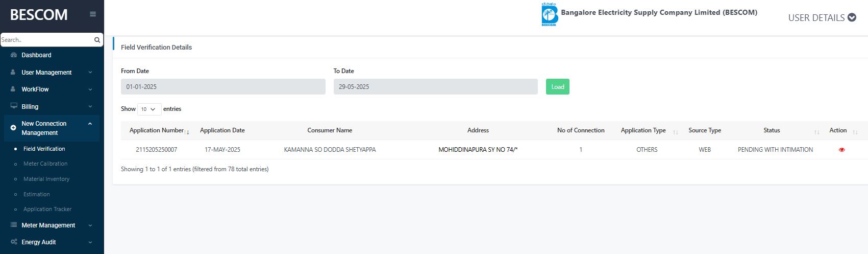
Task: Click the Energy Audit gears icon
Action: tap(14, 242)
